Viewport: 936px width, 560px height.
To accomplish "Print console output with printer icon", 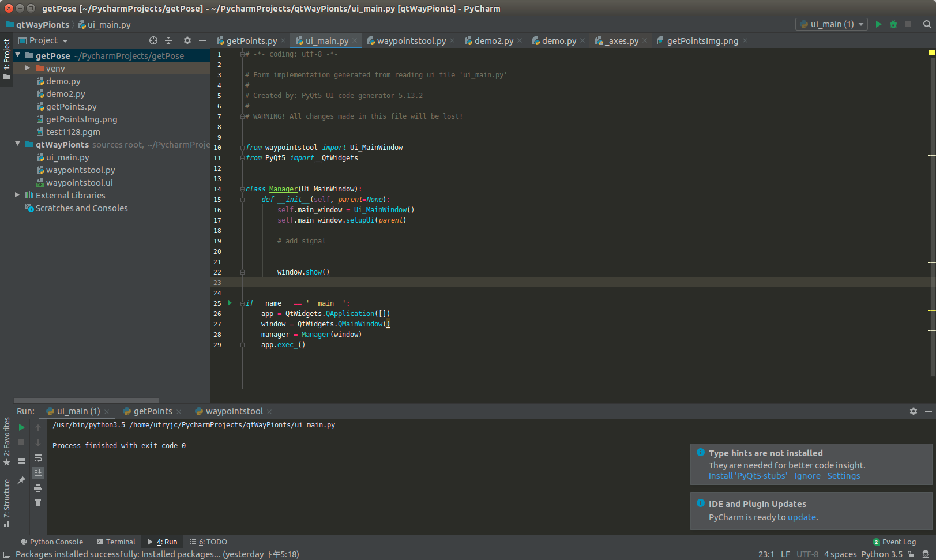I will (x=38, y=488).
